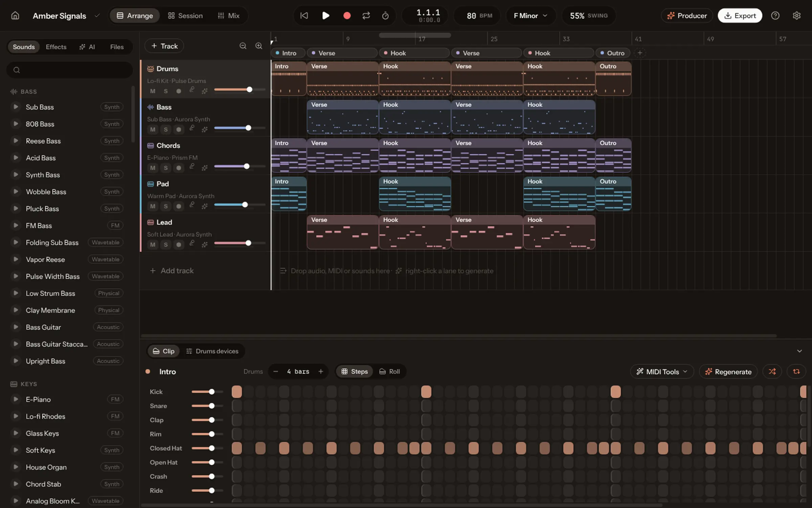812x508 pixels.
Task: Zoom in the arrangement timeline
Action: point(259,46)
